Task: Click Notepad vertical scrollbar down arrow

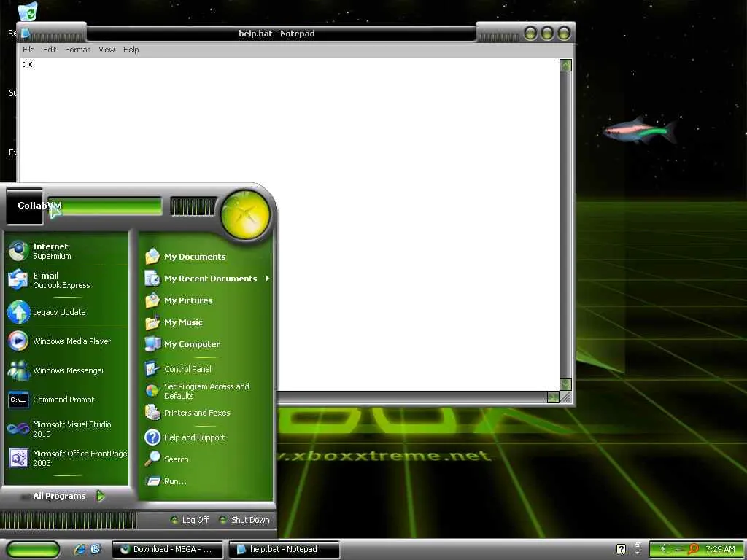Action: (x=565, y=384)
